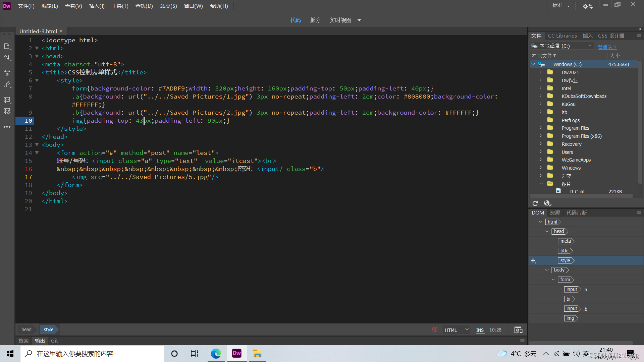
Task: Collapse the style tag fold arrow
Action: [x=37, y=80]
